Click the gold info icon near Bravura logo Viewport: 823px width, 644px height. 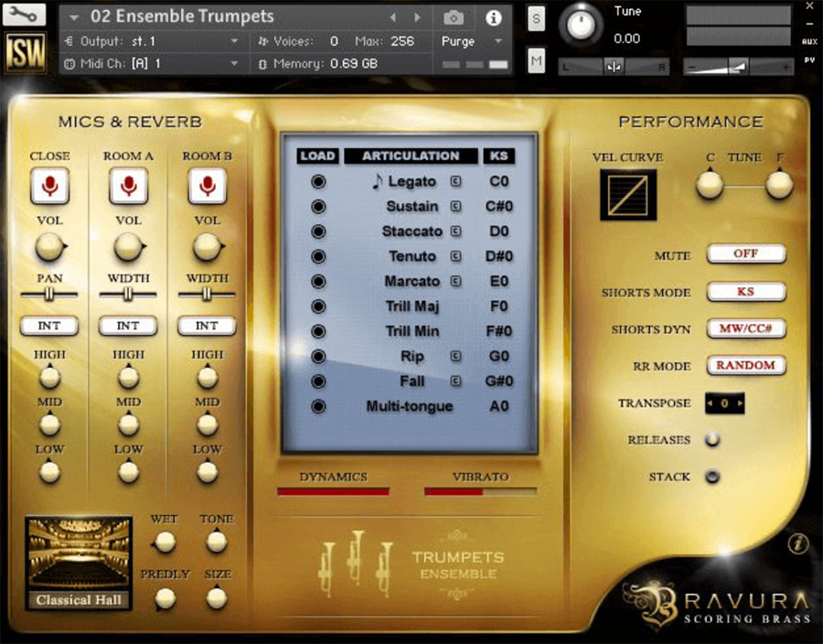[797, 543]
